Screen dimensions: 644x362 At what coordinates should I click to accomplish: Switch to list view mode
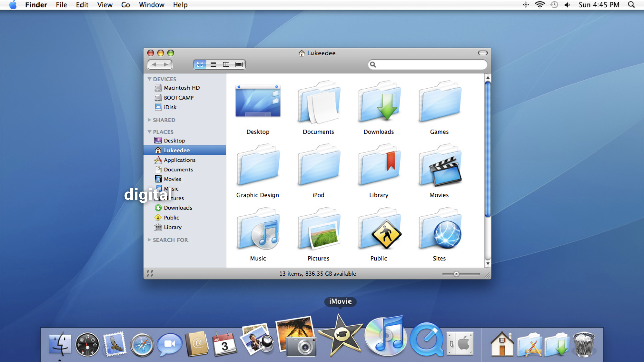coord(212,64)
